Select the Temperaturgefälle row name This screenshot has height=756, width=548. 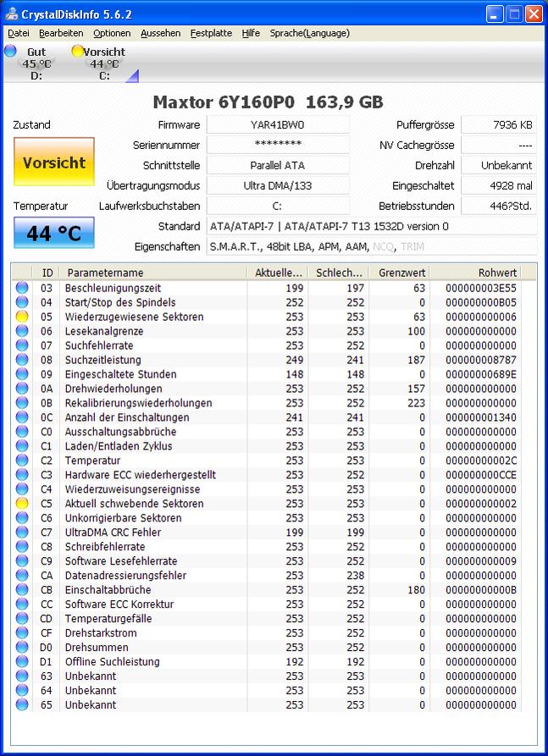pos(108,619)
